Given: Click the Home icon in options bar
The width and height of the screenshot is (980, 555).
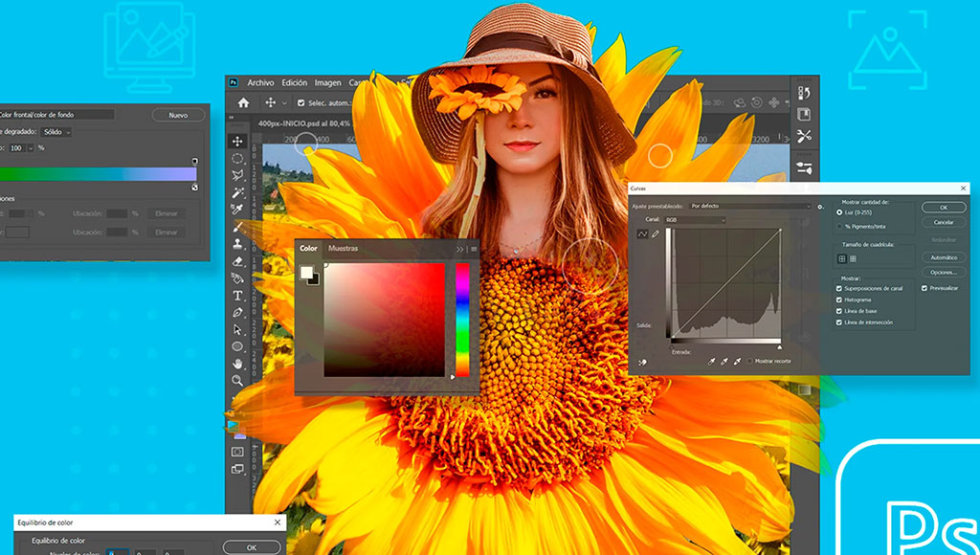Looking at the screenshot, I should point(244,102).
